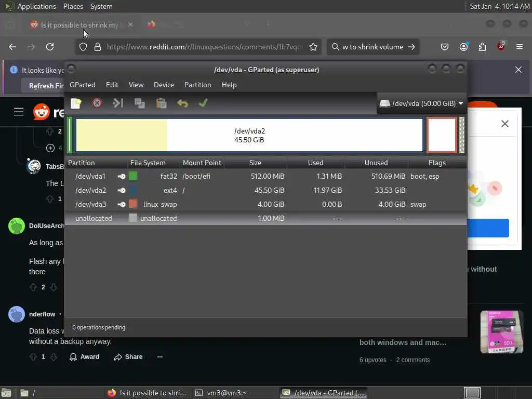Click the File System column header
Screen dimensions: 532x399
click(154, 163)
